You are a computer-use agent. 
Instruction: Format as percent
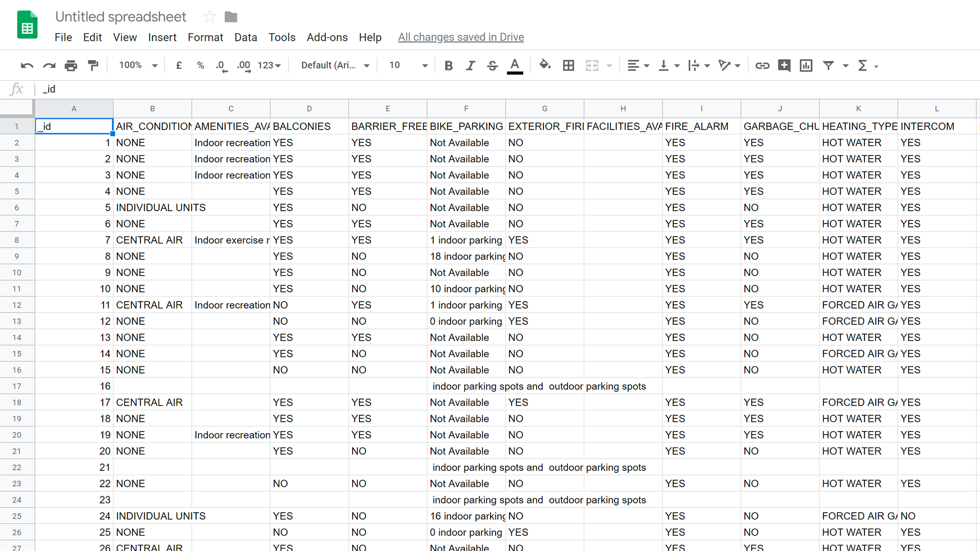pos(201,65)
